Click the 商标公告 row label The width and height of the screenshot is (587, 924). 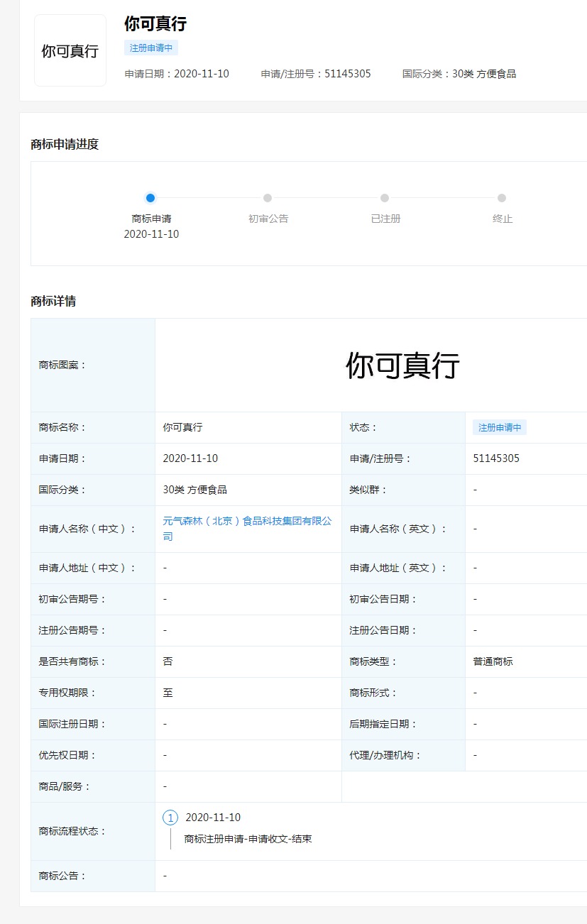point(62,876)
